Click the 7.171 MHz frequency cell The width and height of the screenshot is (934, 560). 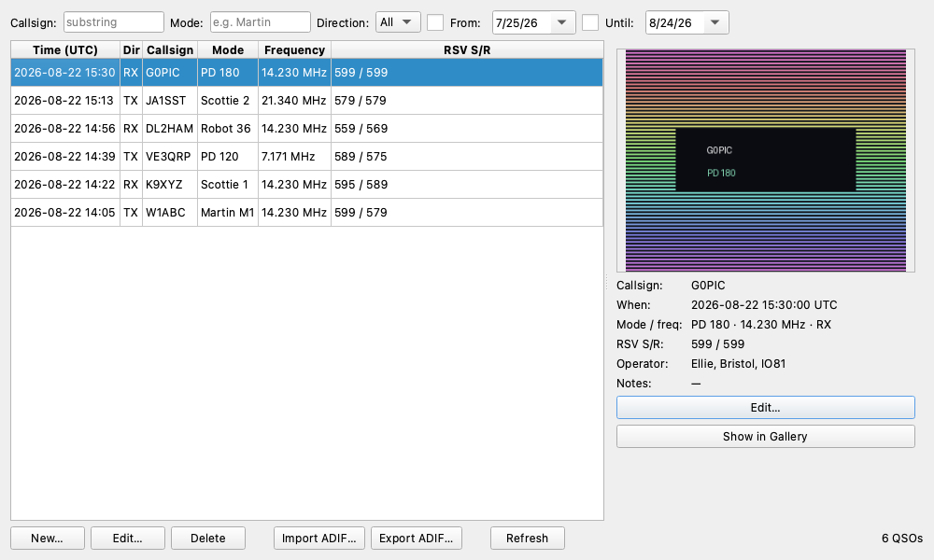295,157
